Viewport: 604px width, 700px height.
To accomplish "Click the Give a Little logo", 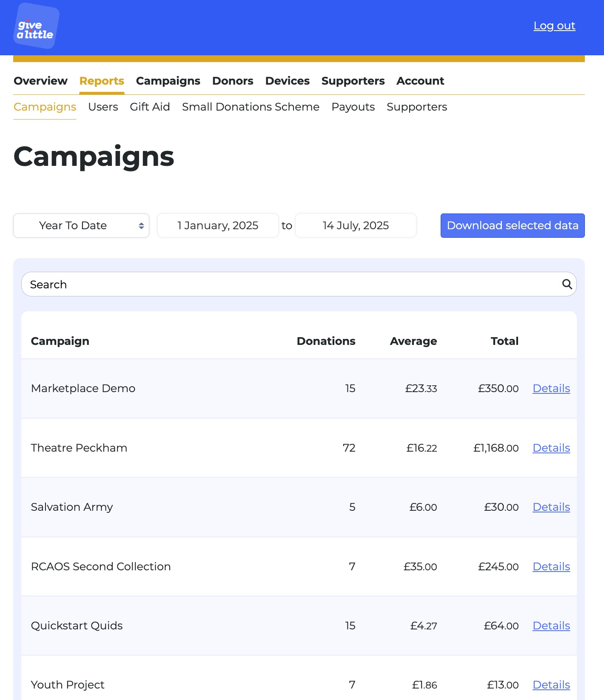I will point(36,26).
